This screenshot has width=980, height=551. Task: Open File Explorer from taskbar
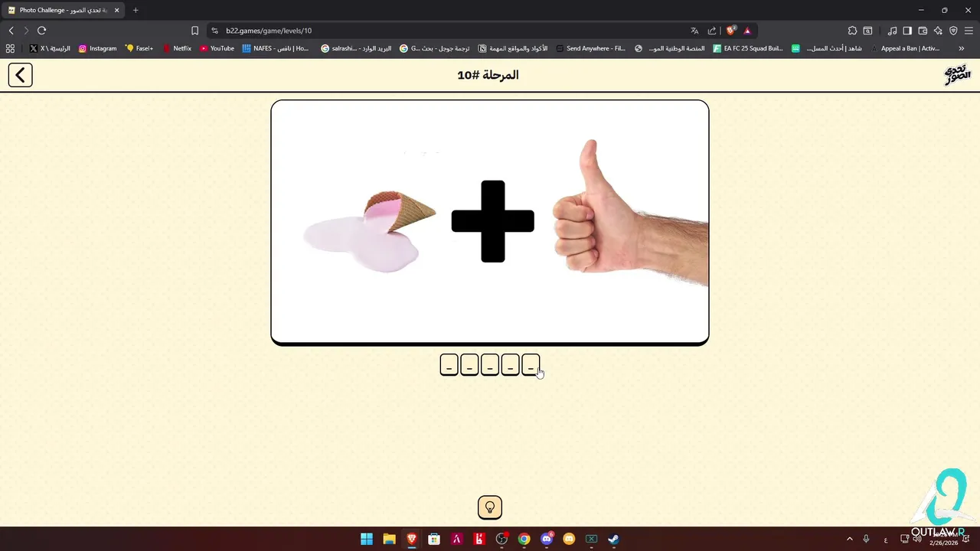(x=389, y=539)
